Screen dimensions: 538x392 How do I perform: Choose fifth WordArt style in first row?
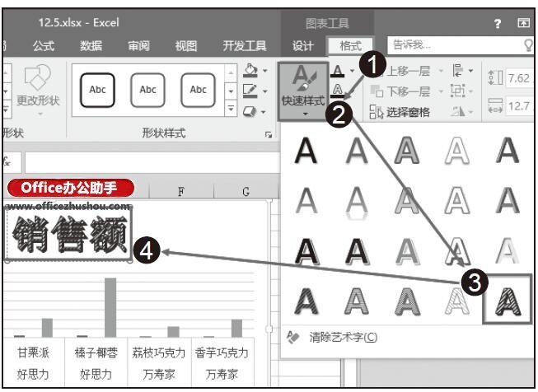pyautogui.click(x=508, y=150)
